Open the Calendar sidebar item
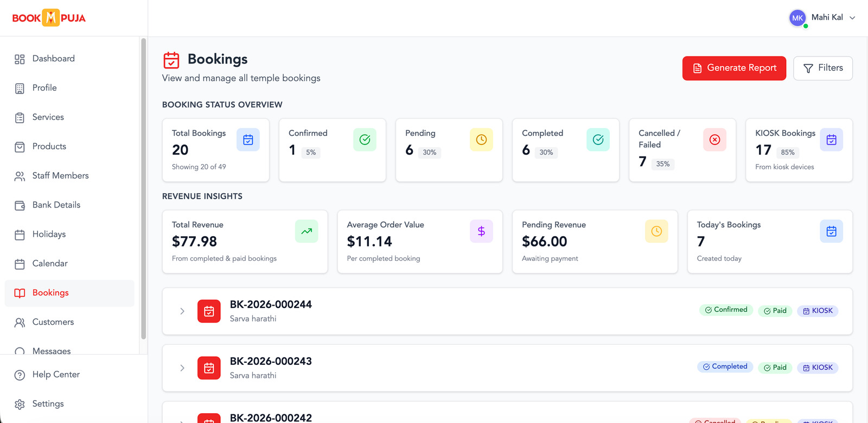The image size is (868, 423). point(50,263)
